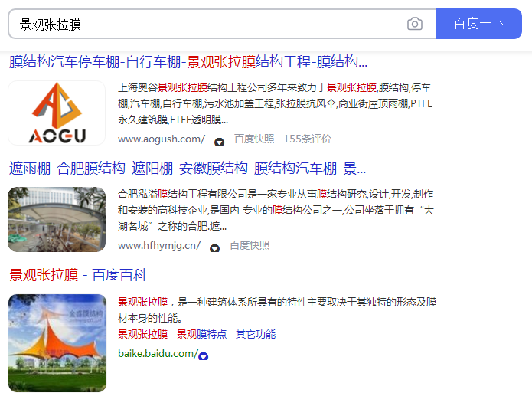Open the 景观膜特点 sub-link

pyautogui.click(x=202, y=334)
